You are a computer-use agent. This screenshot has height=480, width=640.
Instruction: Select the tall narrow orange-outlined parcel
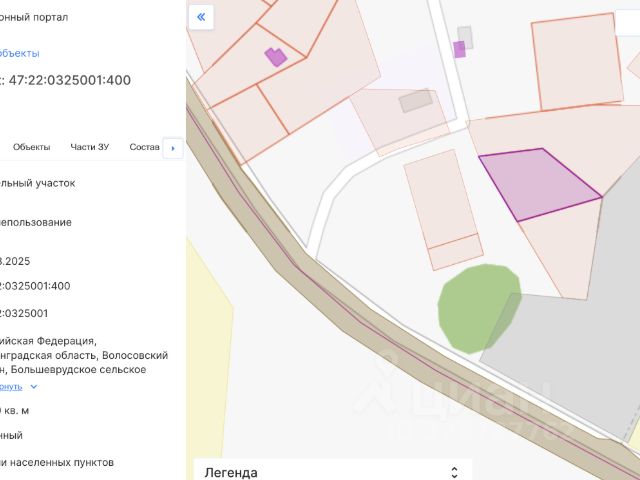pyautogui.click(x=440, y=210)
